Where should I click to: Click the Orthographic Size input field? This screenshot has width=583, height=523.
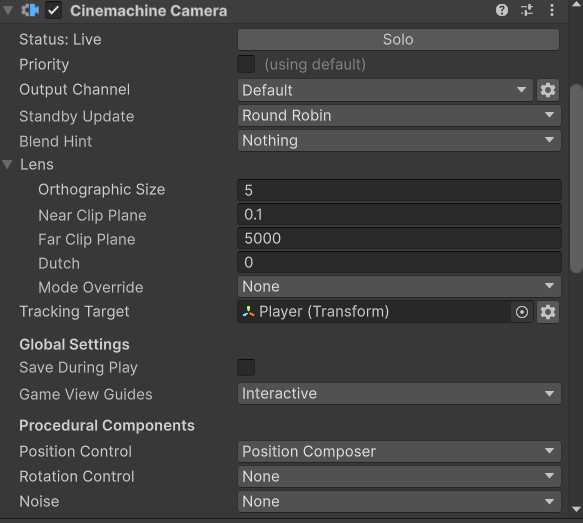tap(399, 190)
